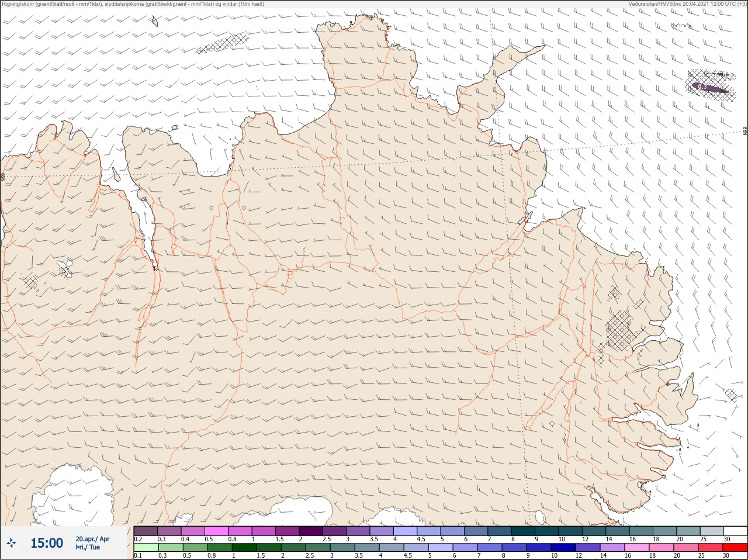
Task: Click the cross-hatched patch in the northern sea
Action: [223, 43]
